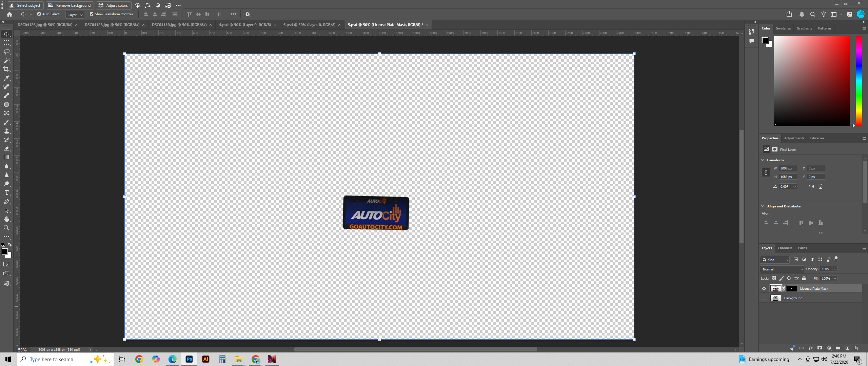The height and width of the screenshot is (366, 868).
Task: Open more options in the contextual bar
Action: (178, 5)
